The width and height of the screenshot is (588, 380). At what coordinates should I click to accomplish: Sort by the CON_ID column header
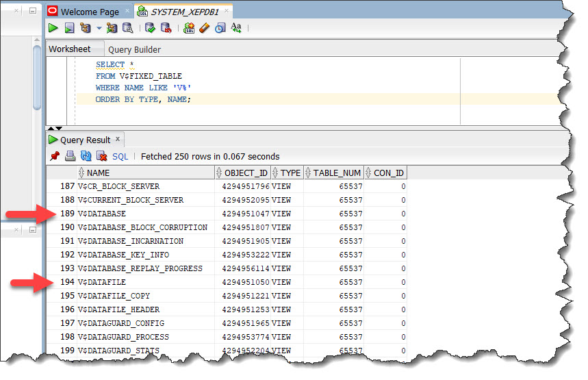click(x=385, y=173)
